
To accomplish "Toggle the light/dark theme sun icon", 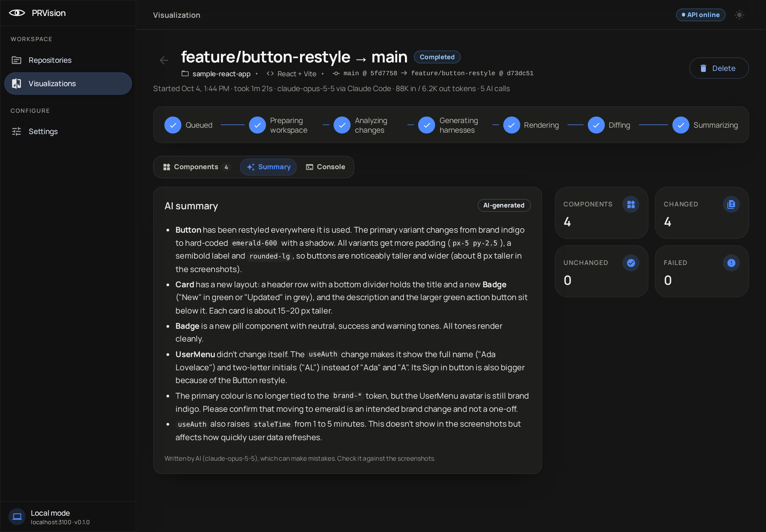I will point(739,15).
